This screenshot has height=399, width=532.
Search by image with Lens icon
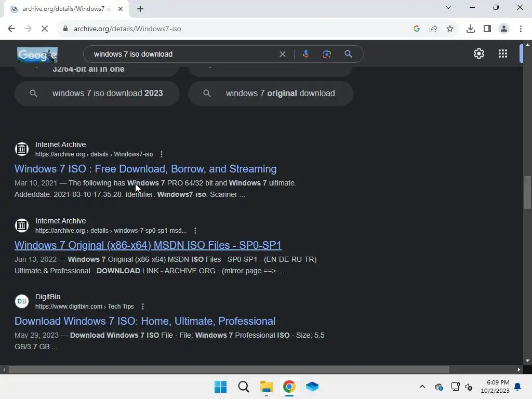tap(326, 54)
